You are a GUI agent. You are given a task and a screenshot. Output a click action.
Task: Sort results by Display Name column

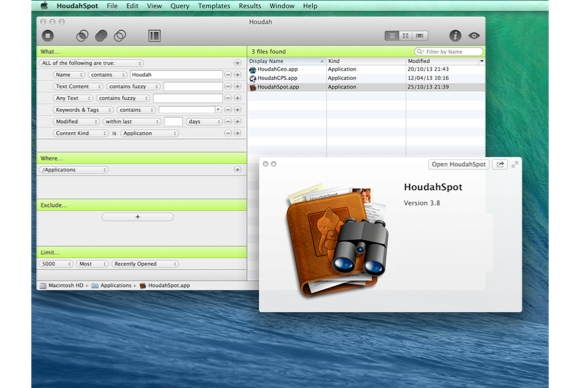[287, 61]
